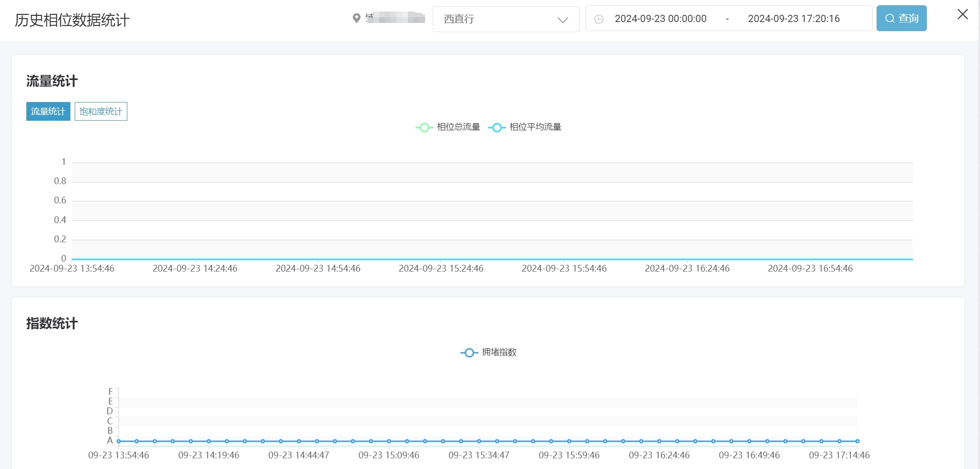Click the last data point on 拥堵指数 line
Screen dimensions: 980x469
(857, 441)
